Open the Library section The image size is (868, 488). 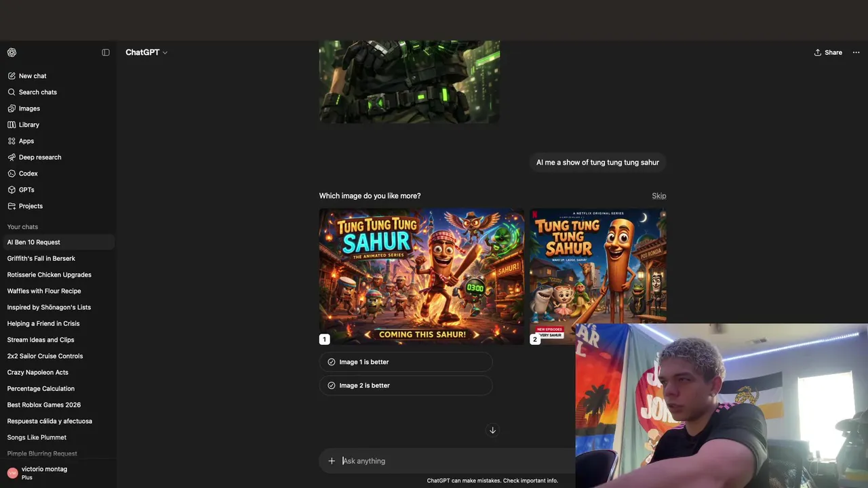click(x=58, y=125)
